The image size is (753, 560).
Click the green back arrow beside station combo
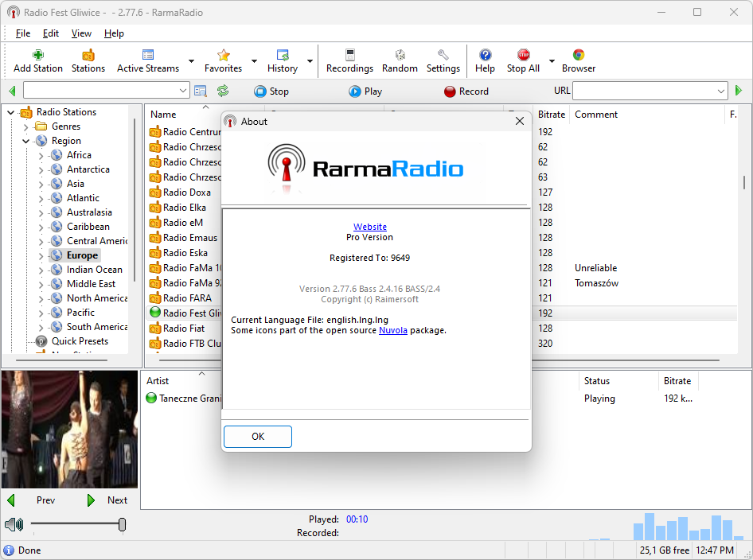click(13, 91)
